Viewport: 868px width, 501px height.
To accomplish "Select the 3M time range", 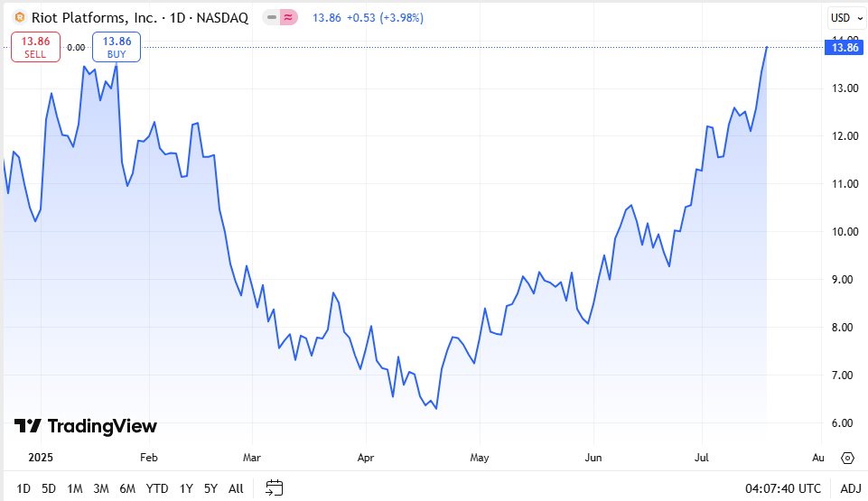I will tap(101, 488).
